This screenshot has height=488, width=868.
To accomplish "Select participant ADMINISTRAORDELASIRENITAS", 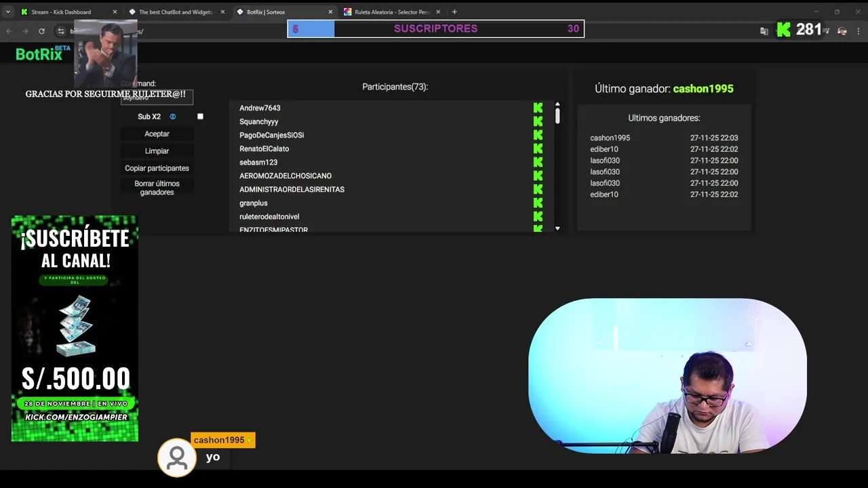I will pos(292,189).
